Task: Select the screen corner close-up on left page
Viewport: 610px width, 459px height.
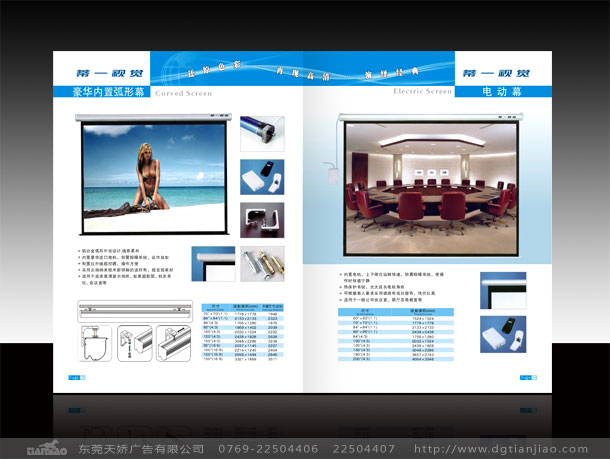Action: pyautogui.click(x=213, y=263)
